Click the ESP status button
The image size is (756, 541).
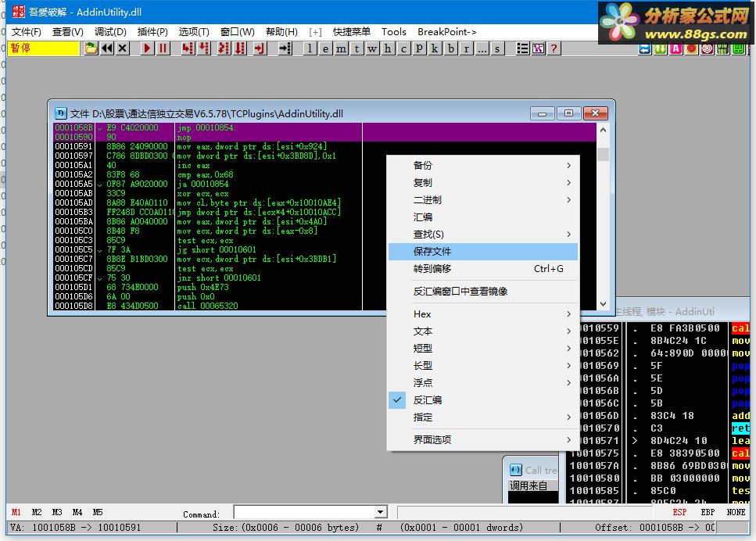(x=679, y=512)
